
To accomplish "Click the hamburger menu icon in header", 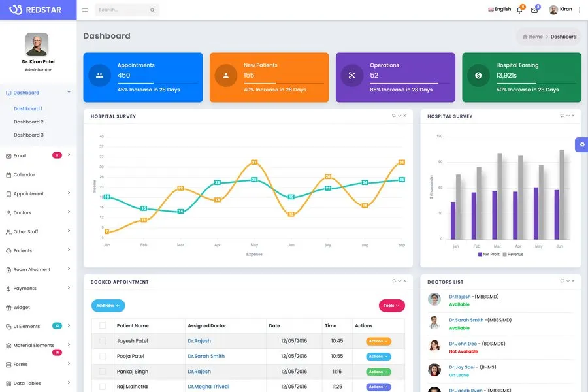I will [85, 10].
